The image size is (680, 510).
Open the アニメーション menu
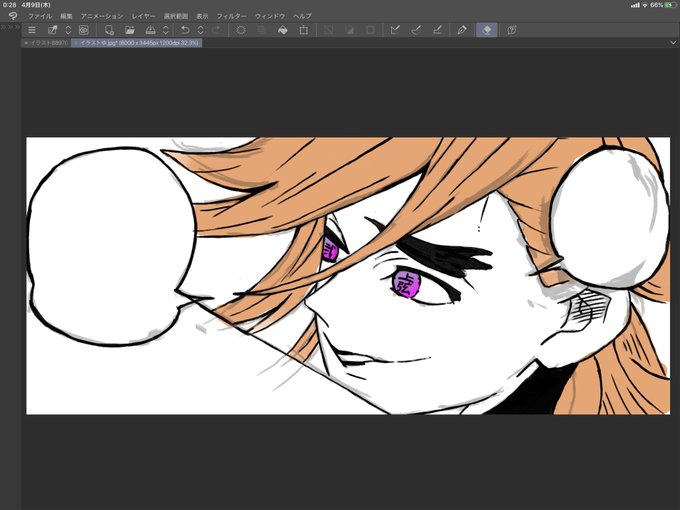(x=102, y=16)
